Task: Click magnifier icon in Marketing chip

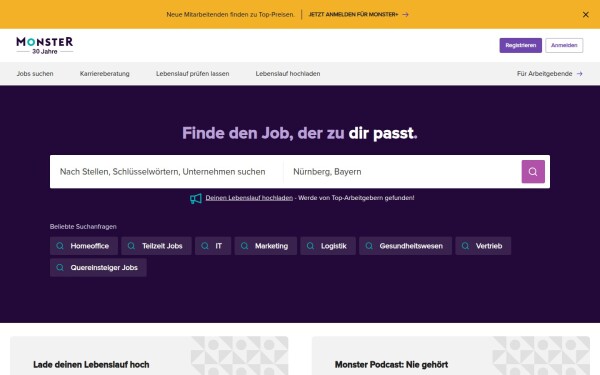Action: [x=245, y=246]
